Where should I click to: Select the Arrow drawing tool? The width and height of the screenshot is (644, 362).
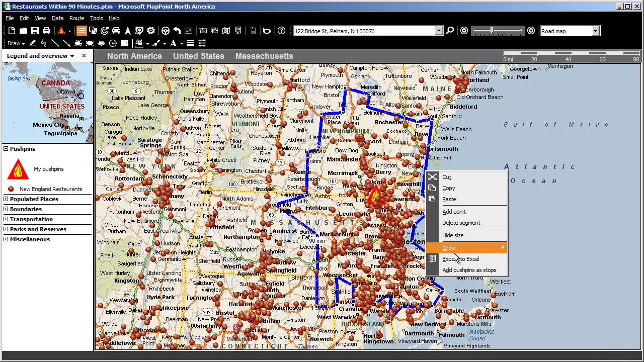click(66, 43)
